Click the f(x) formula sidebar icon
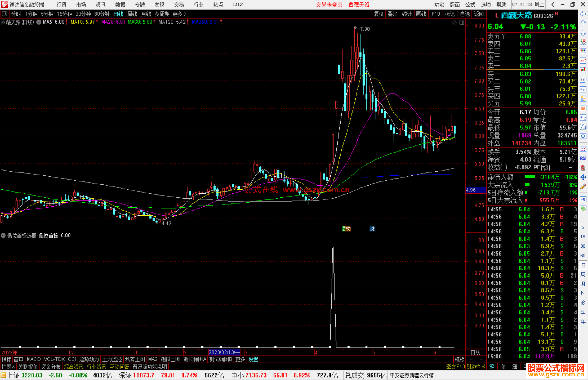 pyautogui.click(x=583, y=127)
